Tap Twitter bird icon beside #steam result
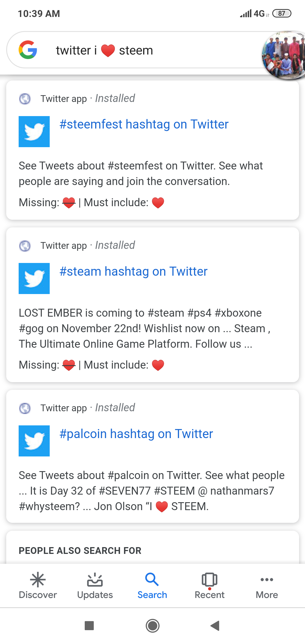The width and height of the screenshot is (305, 644). (34, 279)
